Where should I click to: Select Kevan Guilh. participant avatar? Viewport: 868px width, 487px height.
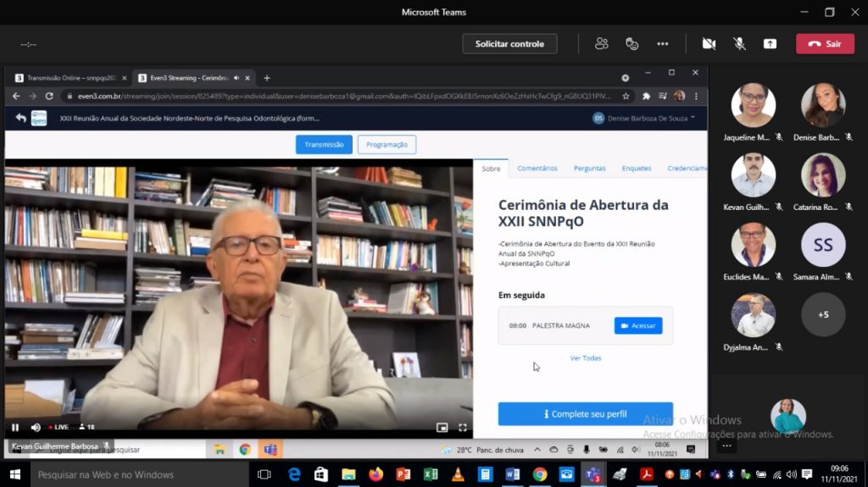point(753,174)
